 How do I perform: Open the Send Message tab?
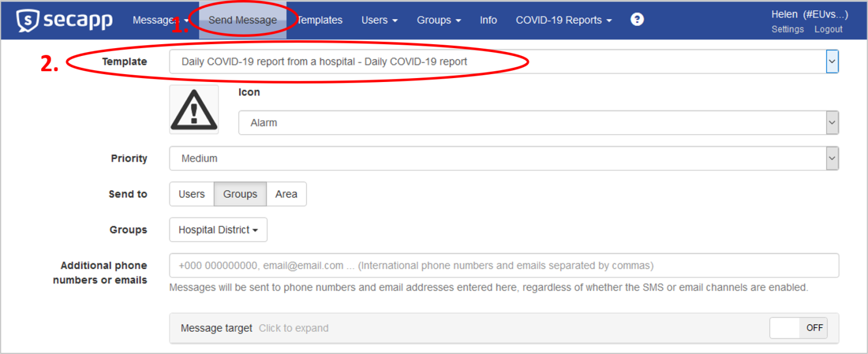pyautogui.click(x=242, y=20)
